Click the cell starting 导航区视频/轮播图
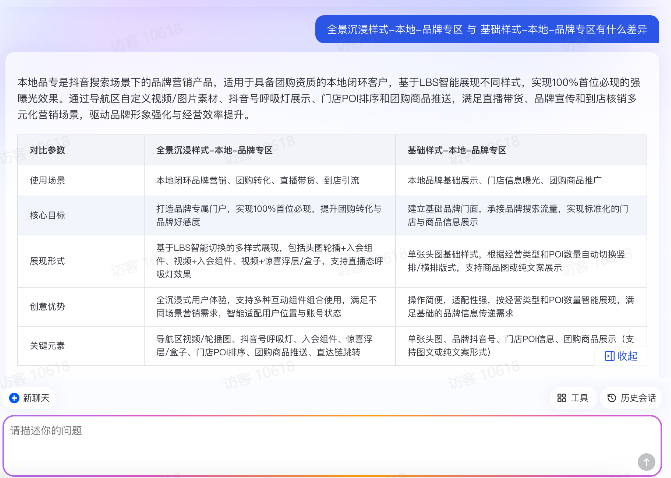 click(270, 346)
